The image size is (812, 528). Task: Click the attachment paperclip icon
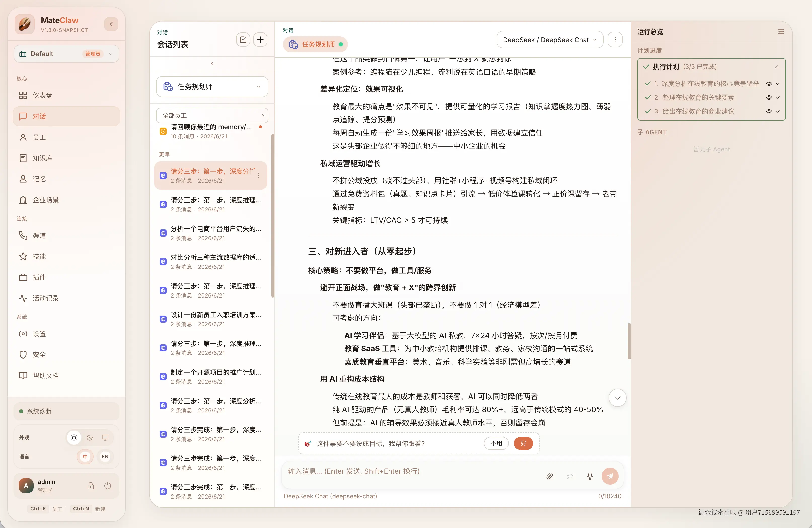[x=550, y=476]
